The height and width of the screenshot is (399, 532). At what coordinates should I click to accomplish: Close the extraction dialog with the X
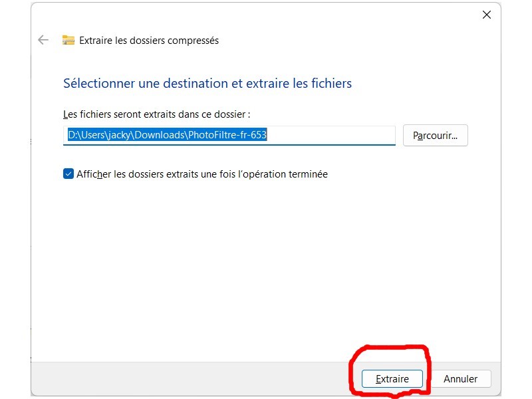(487, 15)
